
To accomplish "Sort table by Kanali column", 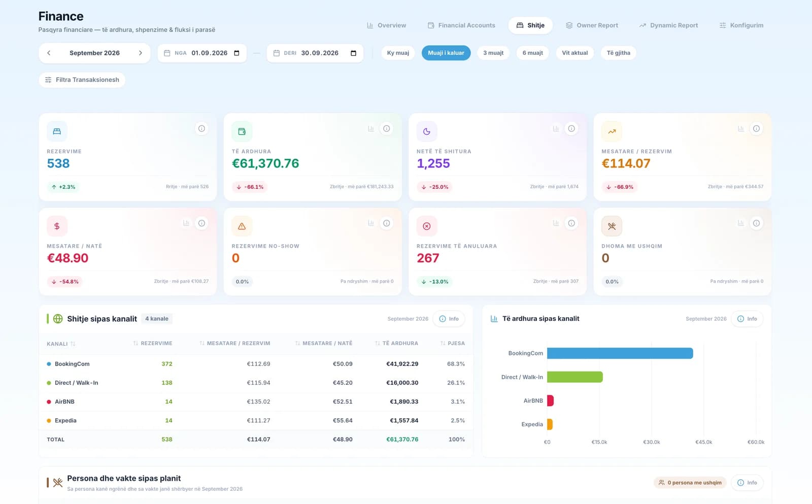I will pyautogui.click(x=61, y=344).
